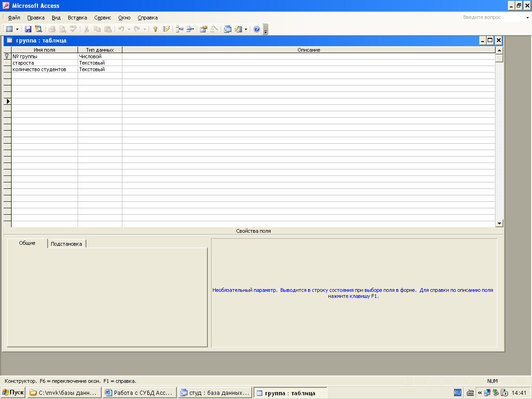The width and height of the screenshot is (532, 399).
Task: Click data type of 'количество студентов'
Action: [100, 69]
